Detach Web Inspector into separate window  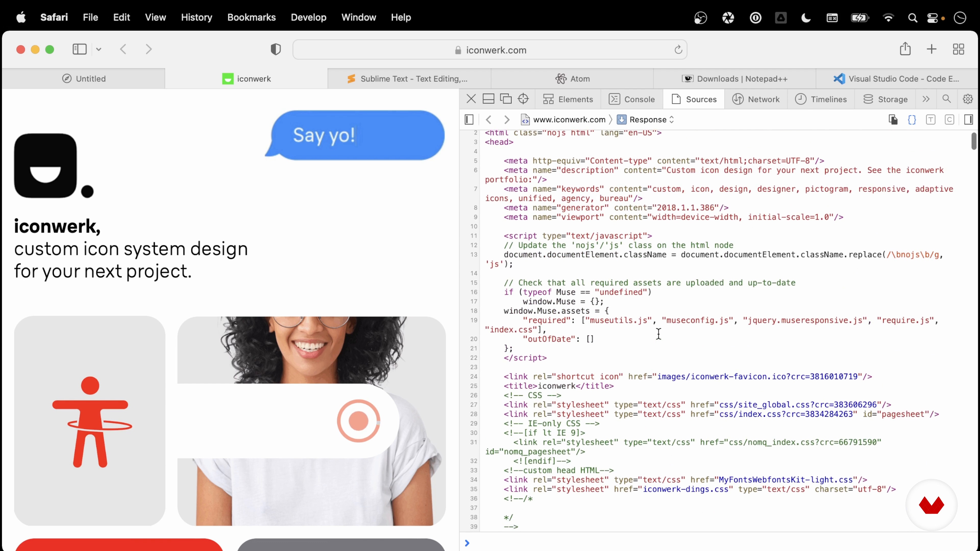click(x=506, y=99)
